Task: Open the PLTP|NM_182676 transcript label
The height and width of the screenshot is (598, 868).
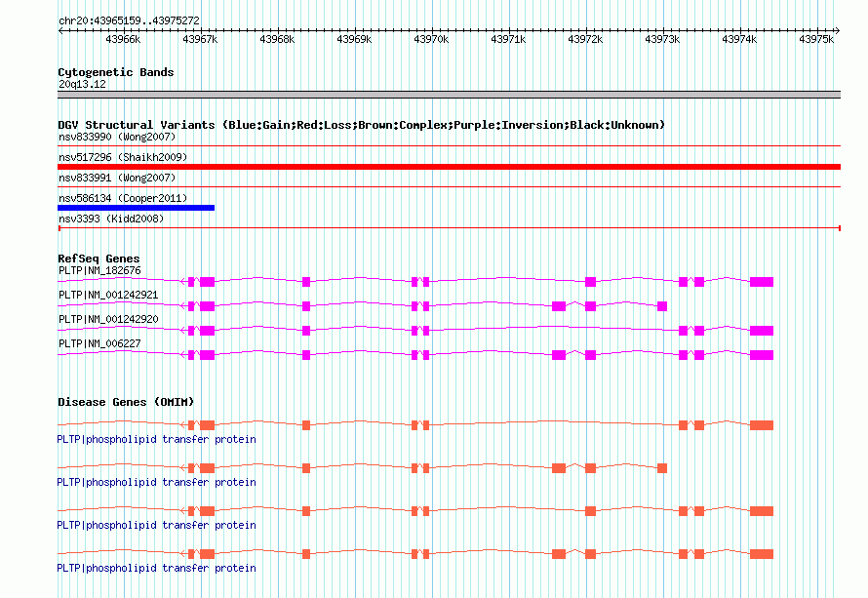Action: pos(99,271)
